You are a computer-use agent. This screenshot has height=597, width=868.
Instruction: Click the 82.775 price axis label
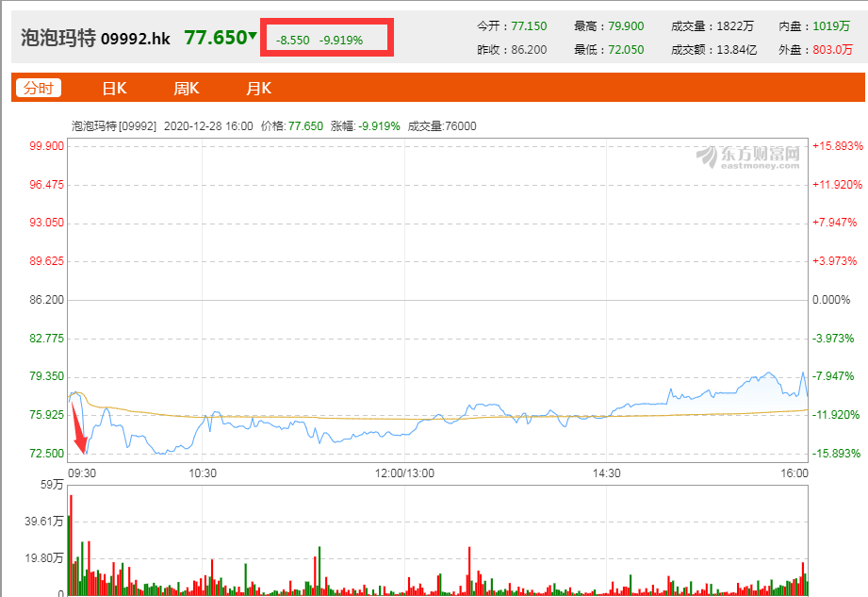click(46, 339)
